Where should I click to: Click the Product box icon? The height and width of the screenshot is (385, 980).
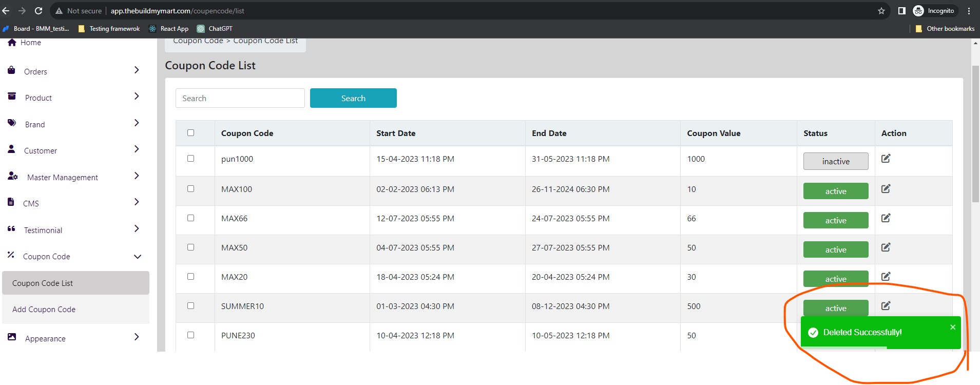pyautogui.click(x=12, y=97)
